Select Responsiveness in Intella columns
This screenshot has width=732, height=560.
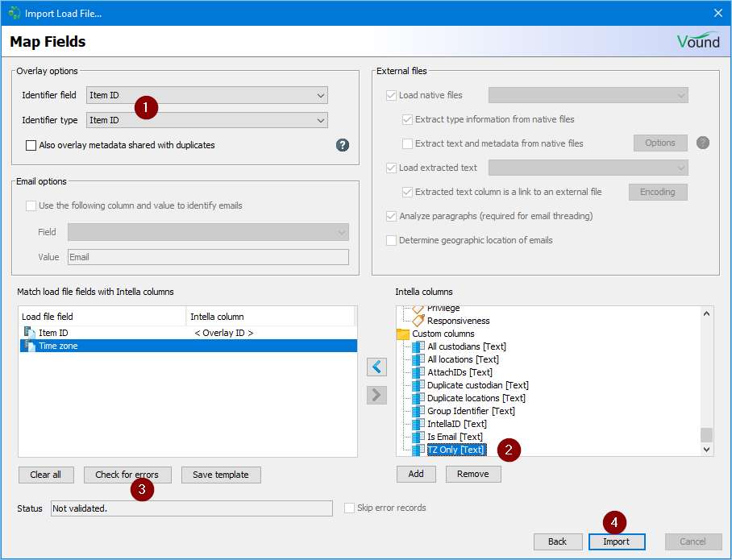[459, 321]
